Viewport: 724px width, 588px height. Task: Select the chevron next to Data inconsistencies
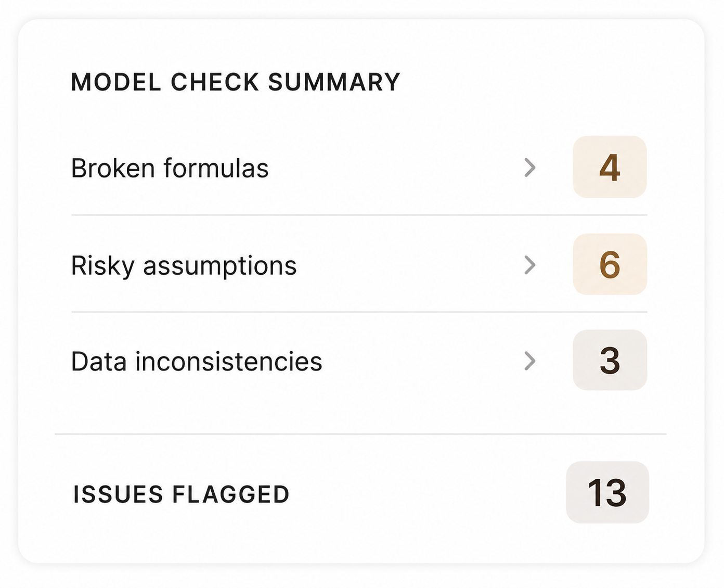[x=530, y=361]
